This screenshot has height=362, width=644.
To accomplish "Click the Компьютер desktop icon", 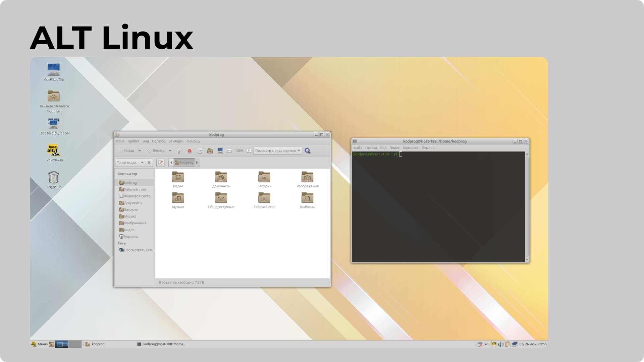I will click(x=54, y=72).
